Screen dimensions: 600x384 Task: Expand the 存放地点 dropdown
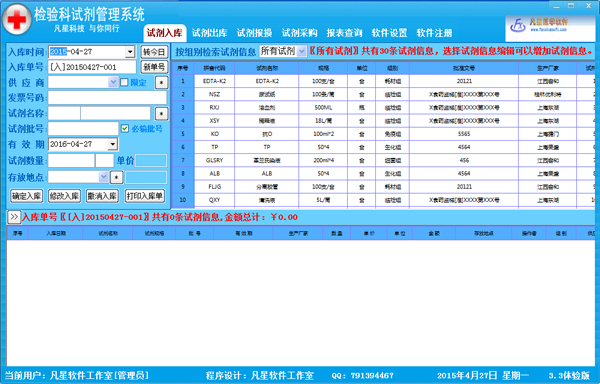click(103, 177)
